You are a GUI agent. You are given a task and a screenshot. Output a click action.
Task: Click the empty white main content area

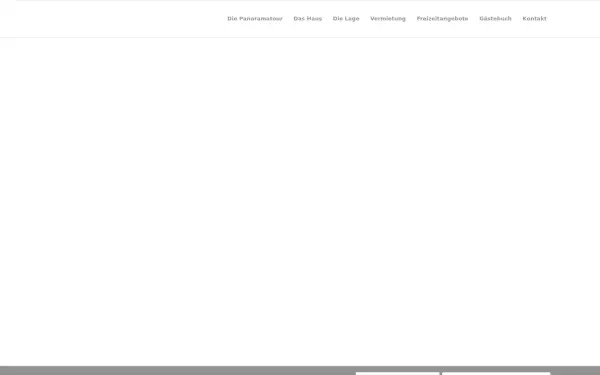[300, 202]
